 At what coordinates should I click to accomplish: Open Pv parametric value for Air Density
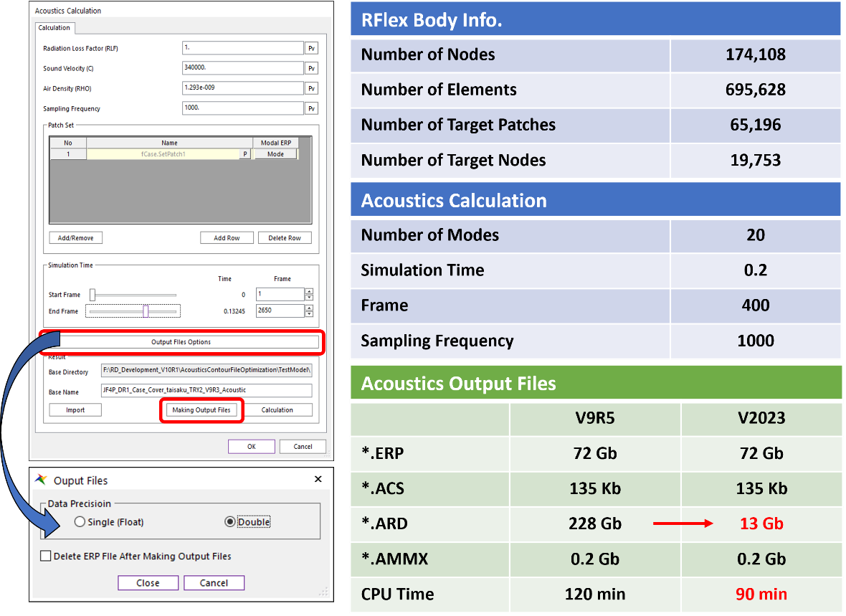[312, 89]
